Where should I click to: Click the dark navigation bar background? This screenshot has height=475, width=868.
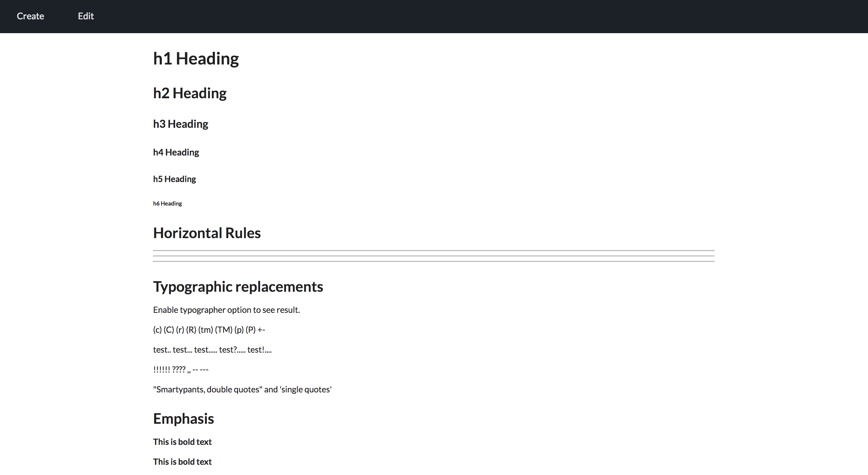point(472,16)
